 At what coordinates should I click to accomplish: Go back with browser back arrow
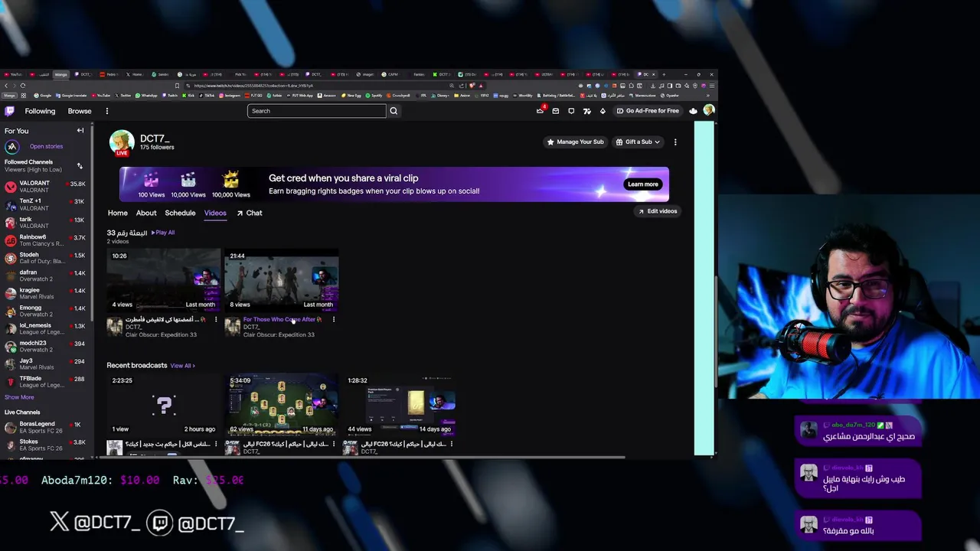(x=6, y=86)
